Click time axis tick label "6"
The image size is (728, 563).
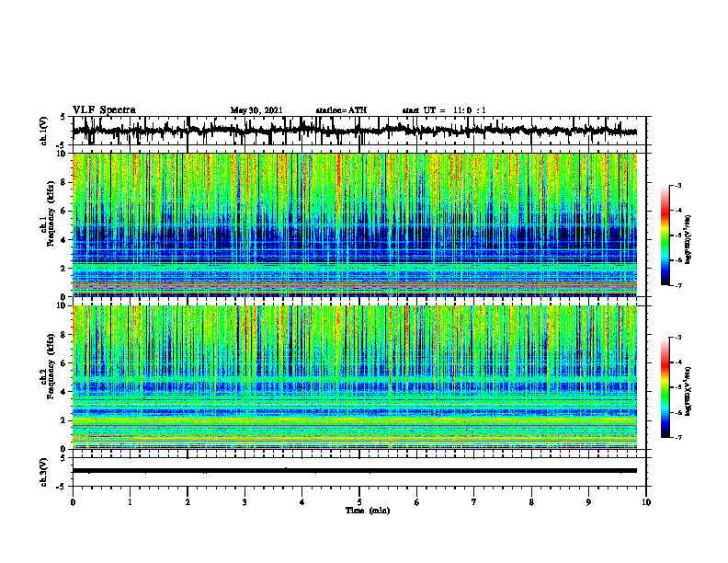(417, 502)
